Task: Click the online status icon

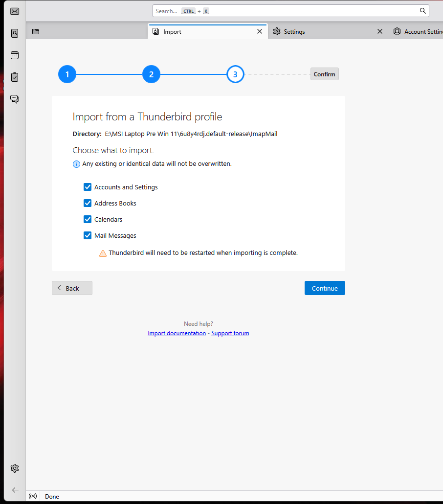Action: [x=33, y=496]
